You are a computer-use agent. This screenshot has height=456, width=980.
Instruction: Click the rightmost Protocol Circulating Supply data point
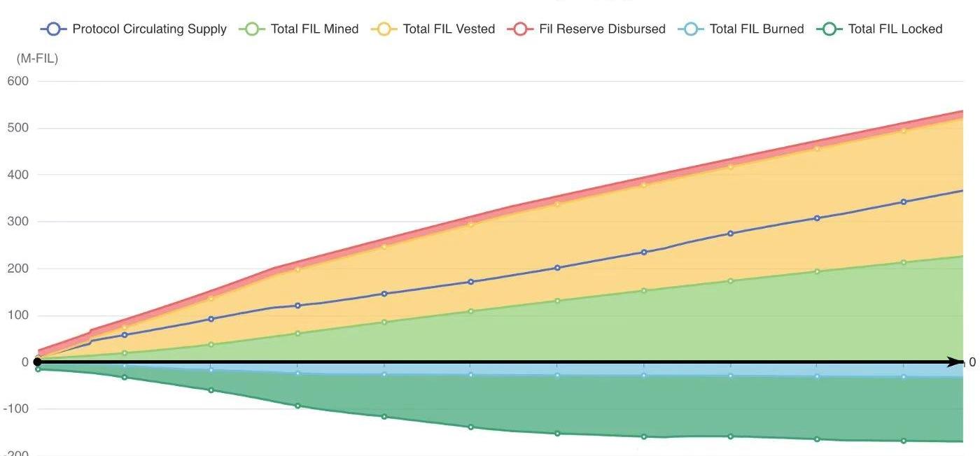pos(904,202)
